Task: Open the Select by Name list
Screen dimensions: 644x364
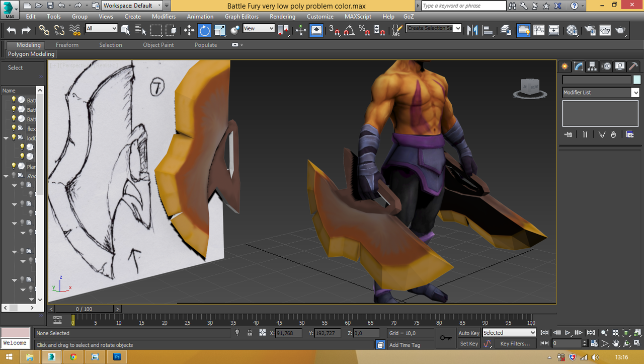Action: point(140,30)
